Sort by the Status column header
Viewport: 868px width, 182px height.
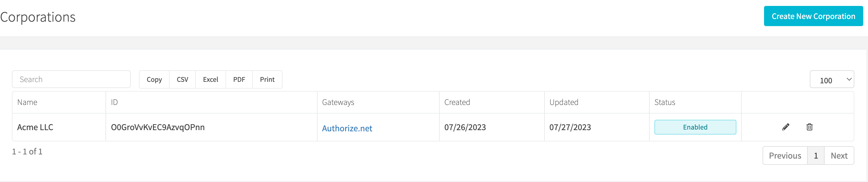(x=695, y=102)
